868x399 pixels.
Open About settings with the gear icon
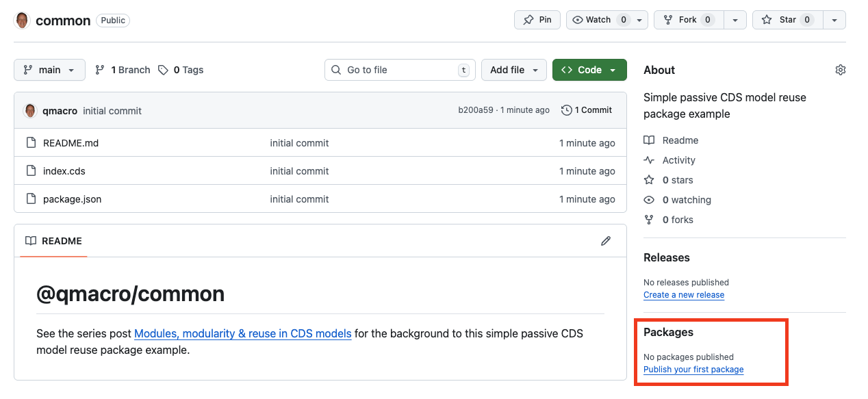pyautogui.click(x=841, y=69)
